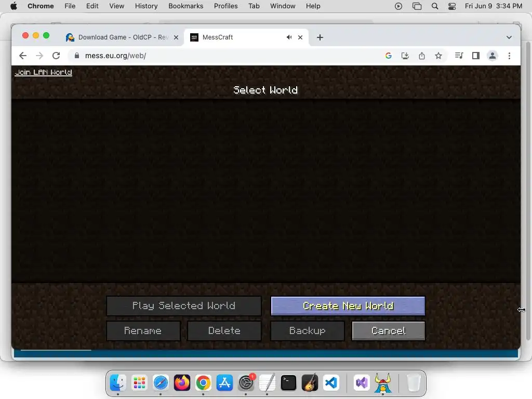Open the Bookmarks menu
The width and height of the screenshot is (532, 399).
pyautogui.click(x=186, y=6)
